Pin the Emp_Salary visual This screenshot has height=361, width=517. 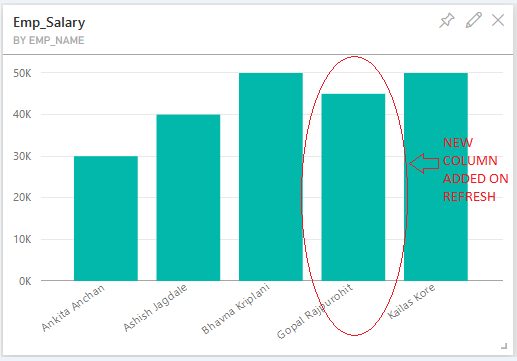pos(447,20)
